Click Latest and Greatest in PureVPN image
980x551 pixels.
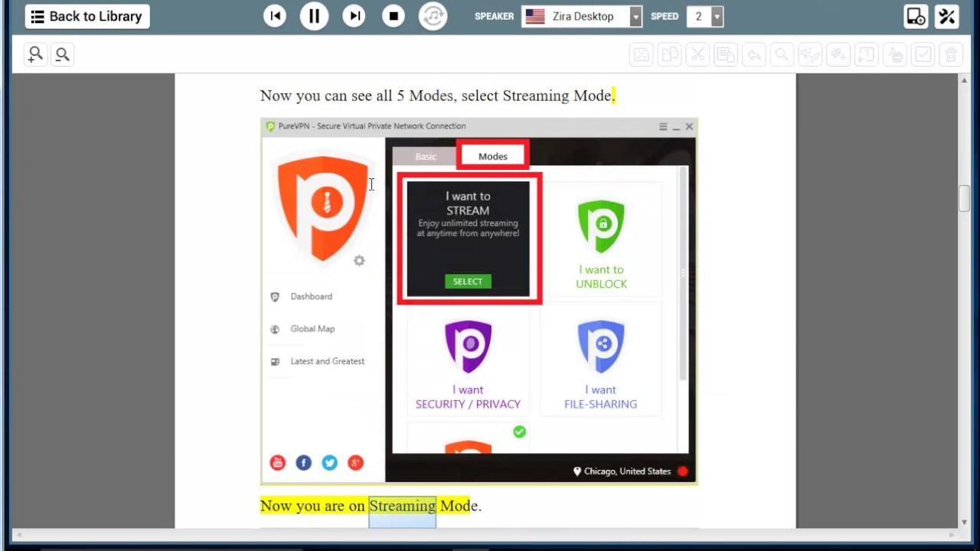327,361
